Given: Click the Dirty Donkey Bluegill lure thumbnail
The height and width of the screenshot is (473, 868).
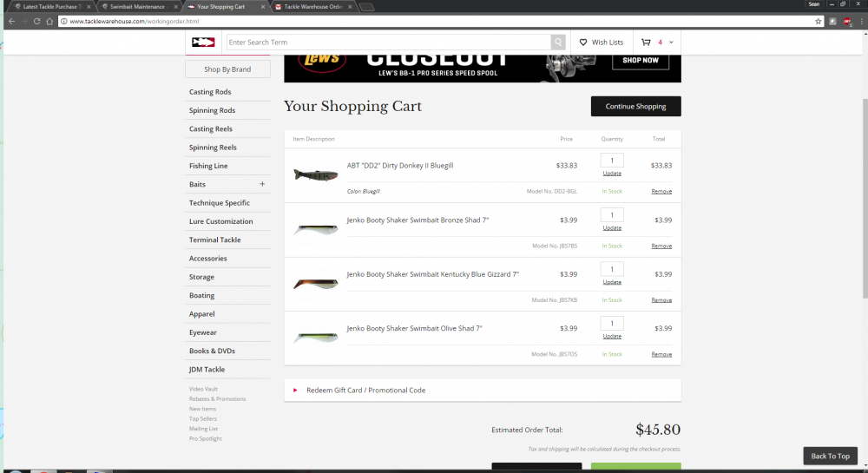Looking at the screenshot, I should pyautogui.click(x=316, y=175).
